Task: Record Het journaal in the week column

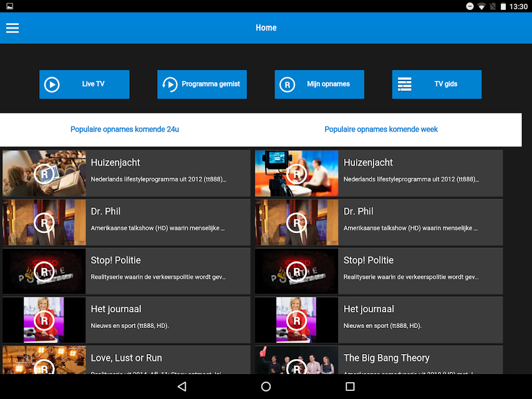Action: [x=296, y=320]
